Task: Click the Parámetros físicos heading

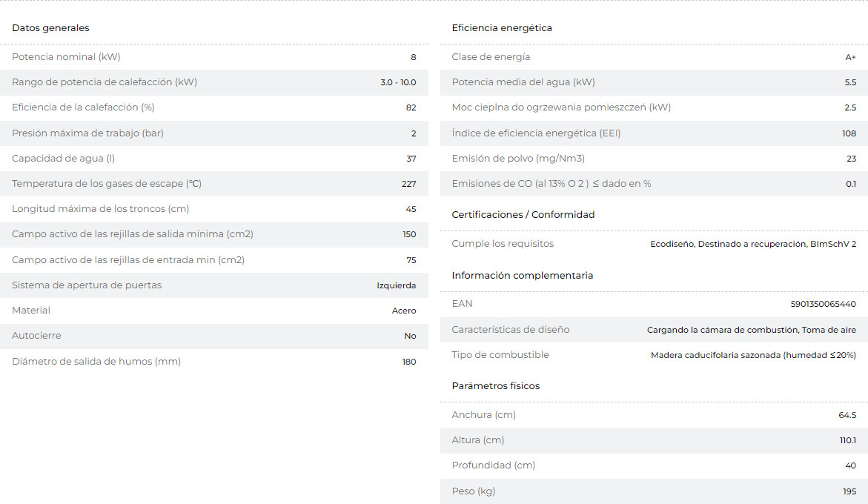Action: click(496, 386)
